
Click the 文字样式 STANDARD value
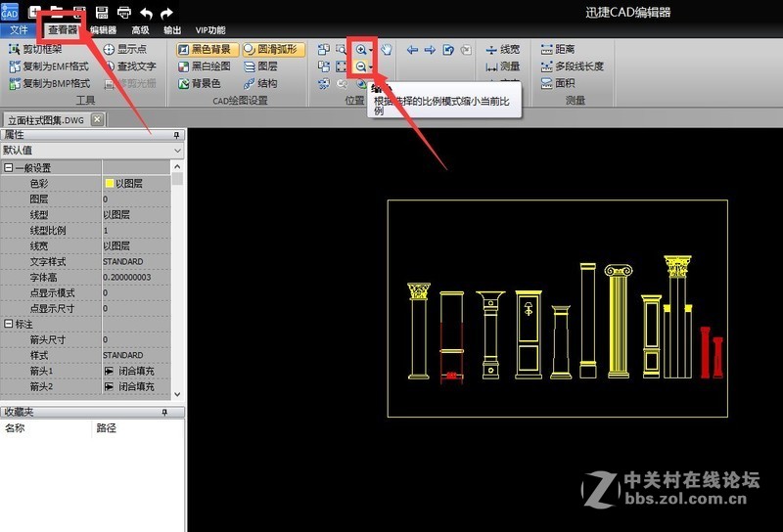pyautogui.click(x=136, y=261)
